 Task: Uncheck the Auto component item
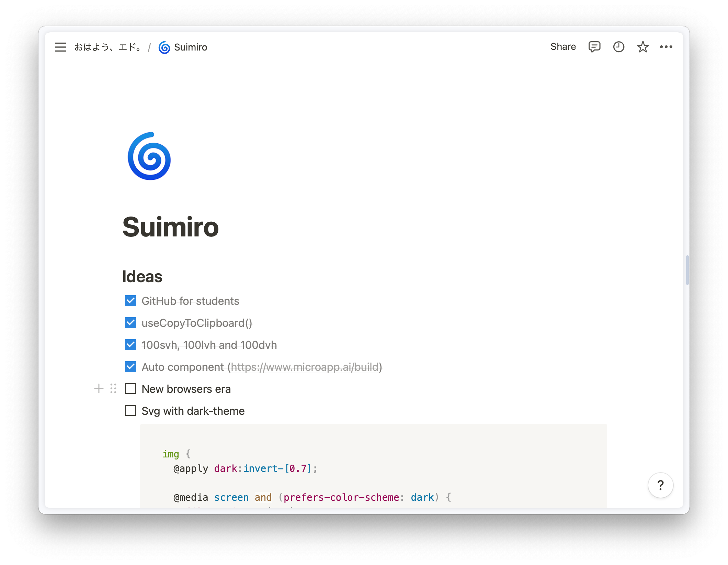point(130,367)
